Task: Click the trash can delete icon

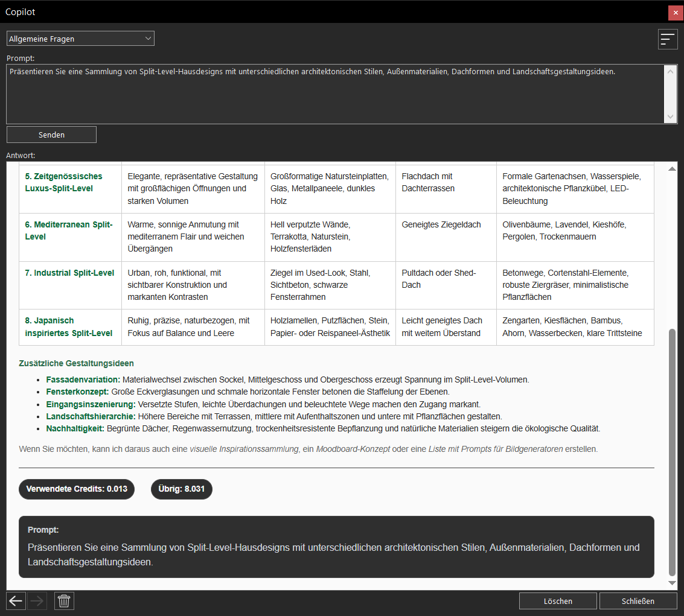Action: click(x=64, y=601)
